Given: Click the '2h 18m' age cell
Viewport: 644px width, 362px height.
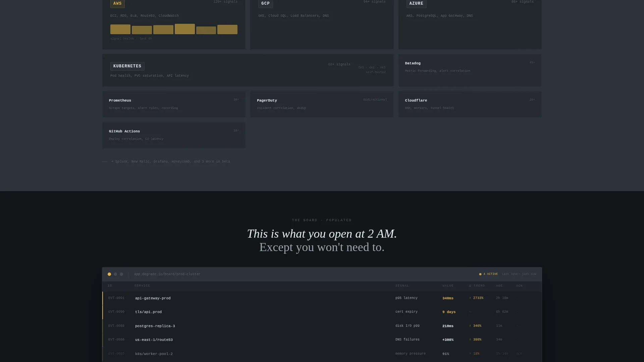Looking at the screenshot, I should 502,298.
